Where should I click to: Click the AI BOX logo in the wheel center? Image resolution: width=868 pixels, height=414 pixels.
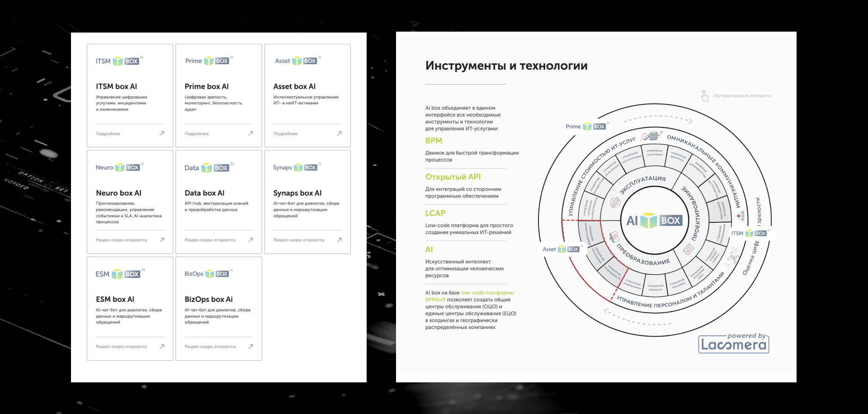655,221
